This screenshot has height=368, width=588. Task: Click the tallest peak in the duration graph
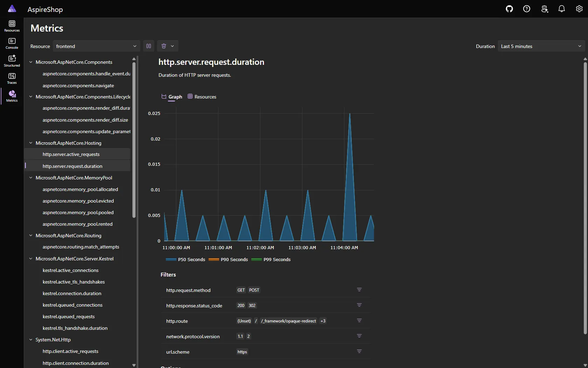[x=350, y=114]
